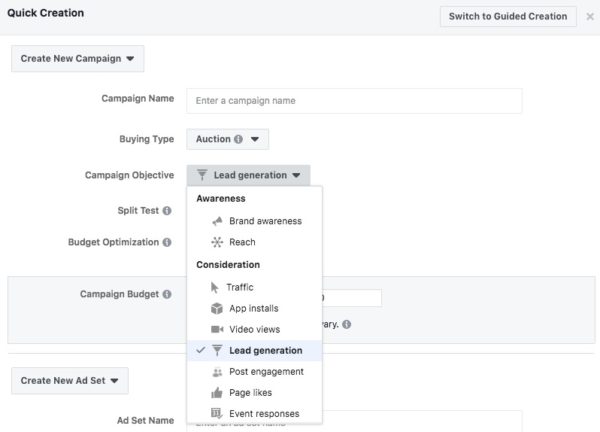The image size is (600, 432).
Task: Click the Video views camera icon
Action: [217, 329]
